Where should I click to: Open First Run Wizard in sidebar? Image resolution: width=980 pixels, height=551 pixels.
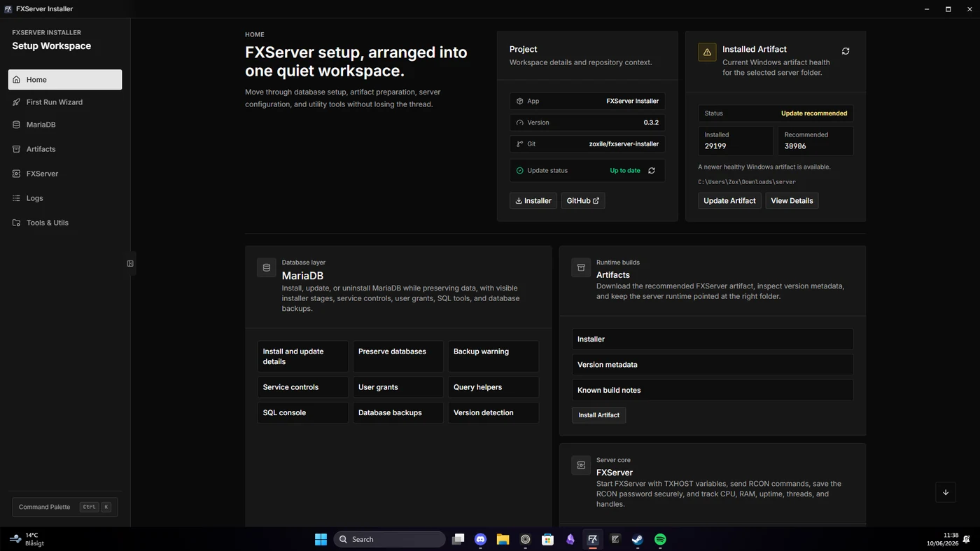[65, 102]
